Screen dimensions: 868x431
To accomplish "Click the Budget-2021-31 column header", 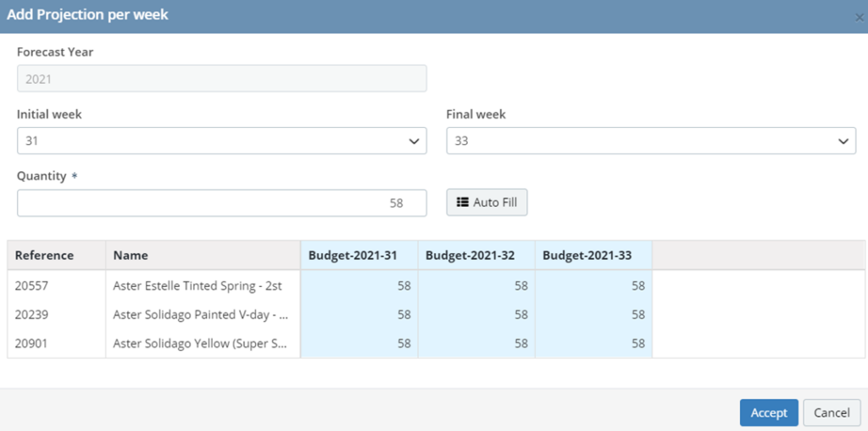I will pos(359,255).
